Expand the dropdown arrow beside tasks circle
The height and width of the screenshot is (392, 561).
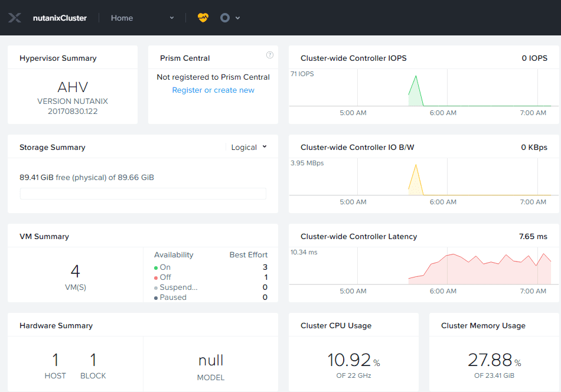(238, 18)
